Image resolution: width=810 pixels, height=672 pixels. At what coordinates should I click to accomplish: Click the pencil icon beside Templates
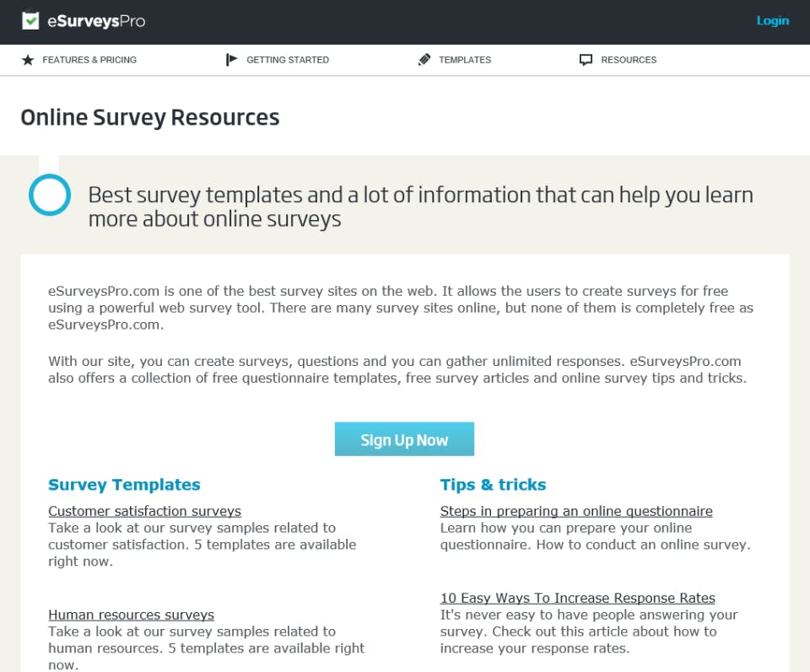[x=424, y=60]
